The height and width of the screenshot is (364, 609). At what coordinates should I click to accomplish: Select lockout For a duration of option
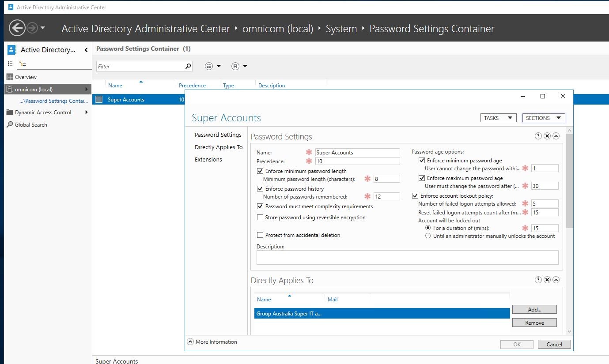click(428, 228)
